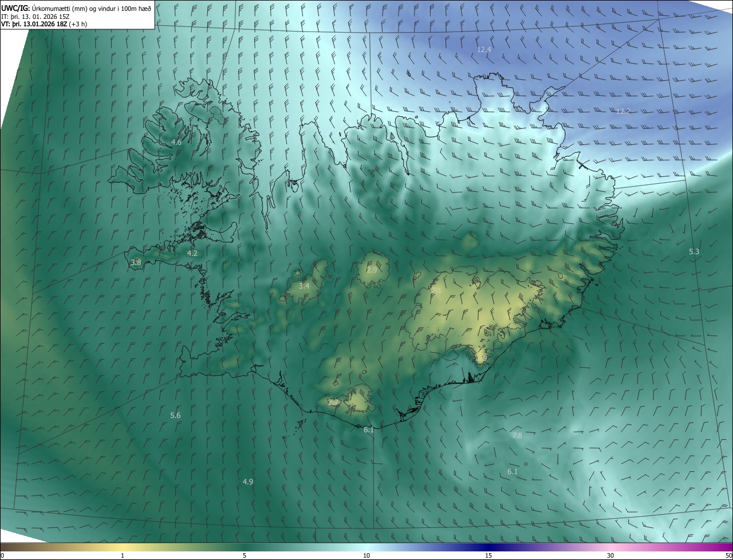Screen dimensions: 733x560
Task: Click the 3.4 value label on the map
Action: [x=304, y=286]
